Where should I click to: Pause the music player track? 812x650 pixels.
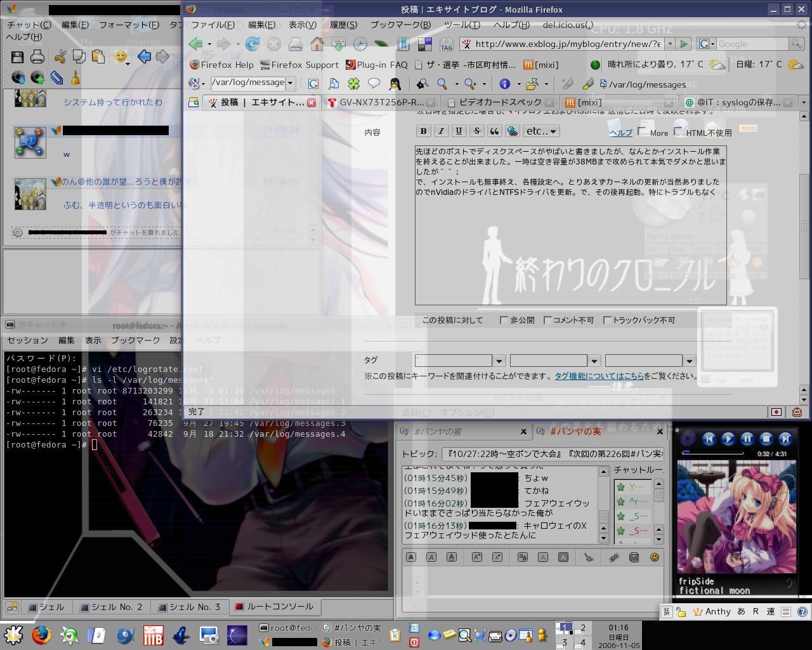point(747,439)
